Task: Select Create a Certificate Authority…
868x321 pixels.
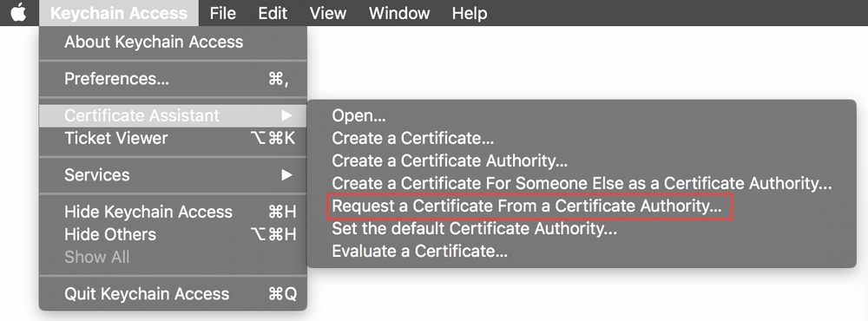Action: (x=582, y=161)
